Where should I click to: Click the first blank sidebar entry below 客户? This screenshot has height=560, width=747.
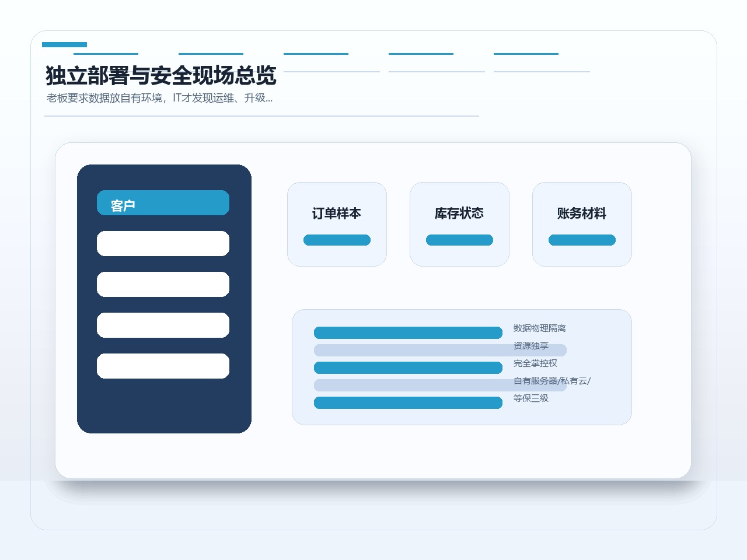coord(163,243)
